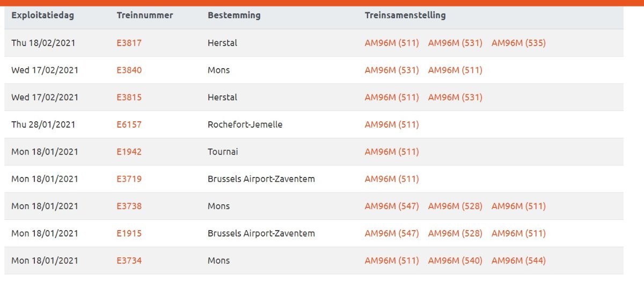644x281 pixels.
Task: Open train number E3738
Action: pyautogui.click(x=129, y=206)
